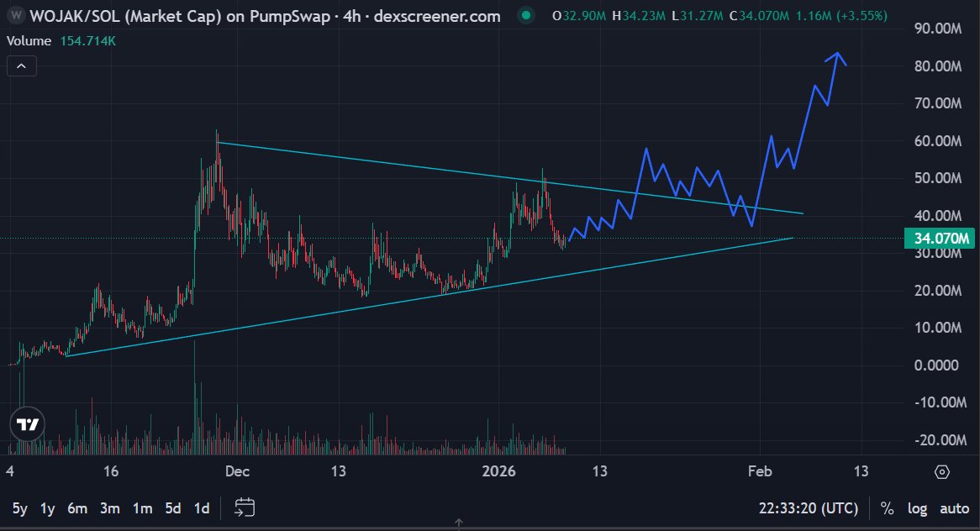Click the volume value 154.714K
Screen dimensions: 980x531
[x=88, y=41]
